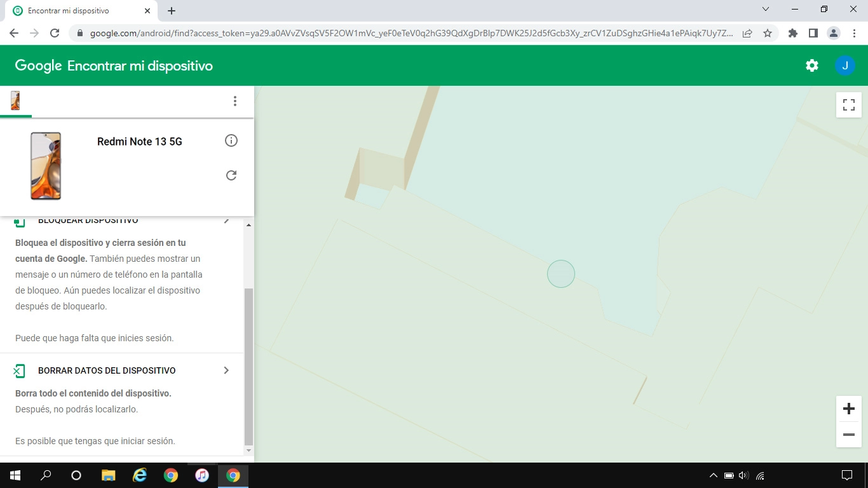The image size is (868, 488).
Task: Share this page from address bar
Action: [747, 33]
